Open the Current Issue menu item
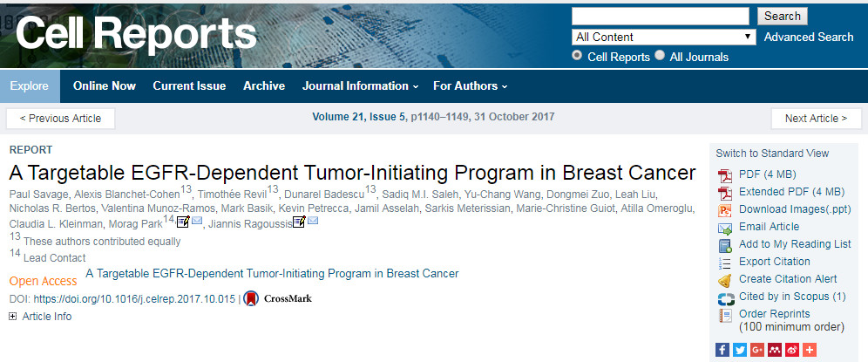 pos(189,86)
